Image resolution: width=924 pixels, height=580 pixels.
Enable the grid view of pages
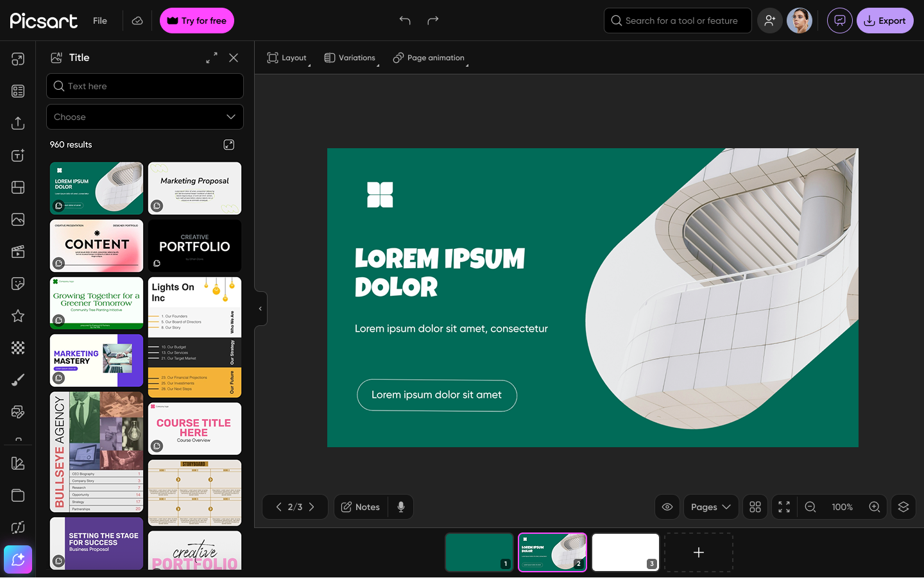(755, 507)
